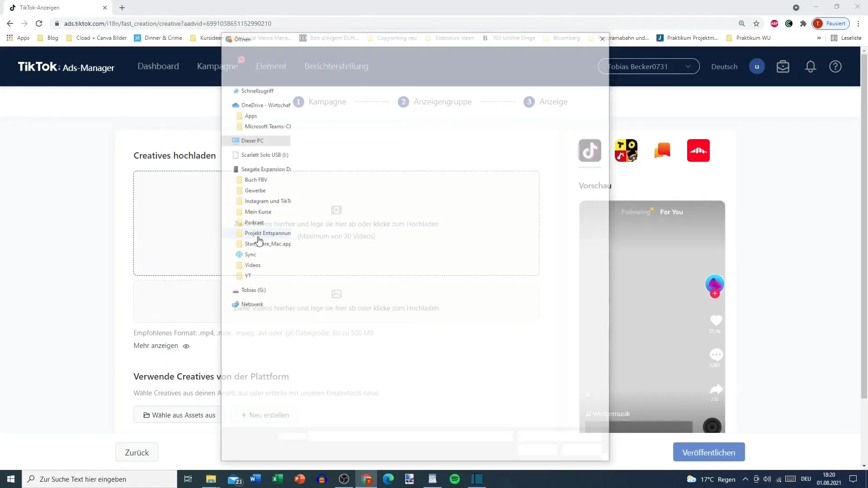Open Spotify from the taskbar
Screen dimensions: 868x488
click(454, 479)
